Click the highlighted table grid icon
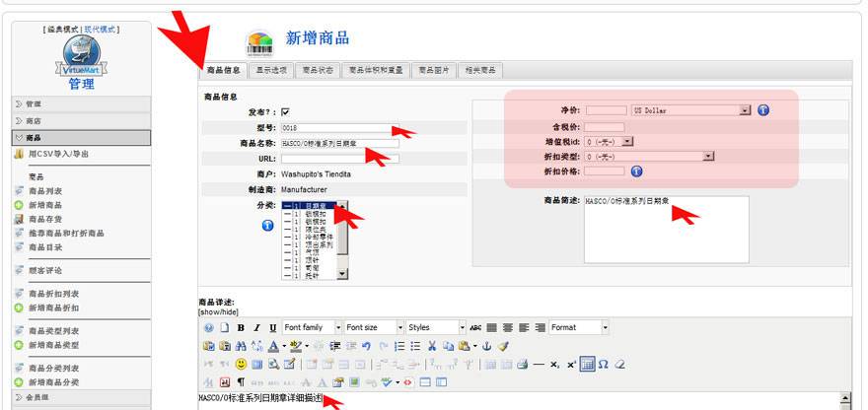 (587, 364)
